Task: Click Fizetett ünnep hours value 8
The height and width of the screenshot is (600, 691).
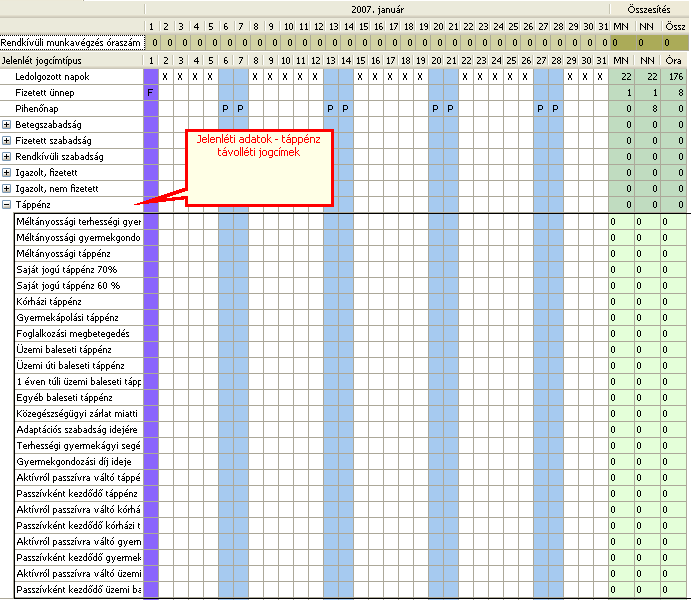Action: pos(675,93)
